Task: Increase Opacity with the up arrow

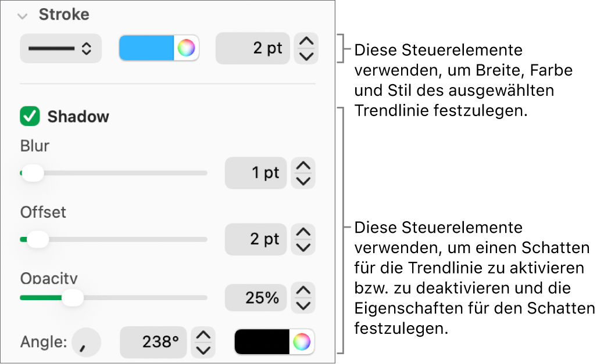Action: pos(303,290)
